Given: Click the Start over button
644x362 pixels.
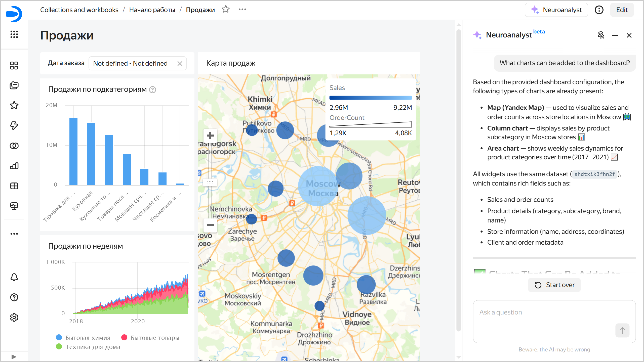Looking at the screenshot, I should (x=554, y=285).
